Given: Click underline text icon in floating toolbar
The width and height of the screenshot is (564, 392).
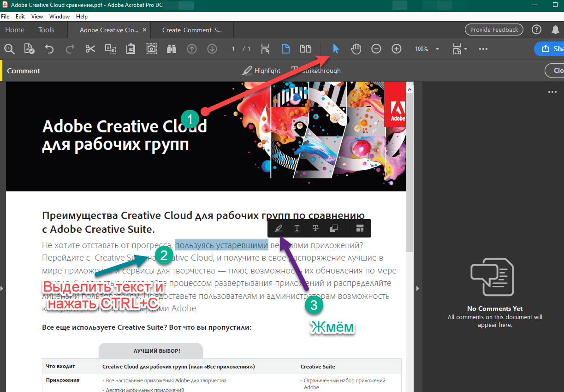Looking at the screenshot, I should (297, 228).
